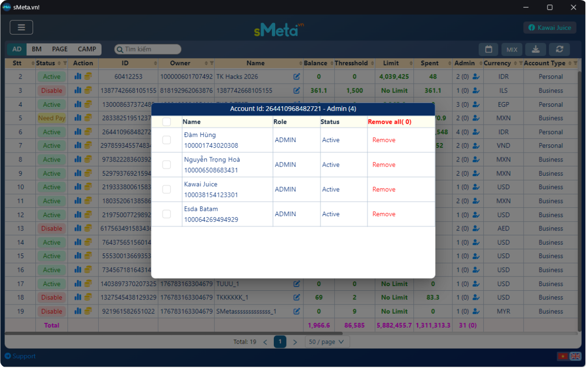Click the download export icon

(x=536, y=50)
